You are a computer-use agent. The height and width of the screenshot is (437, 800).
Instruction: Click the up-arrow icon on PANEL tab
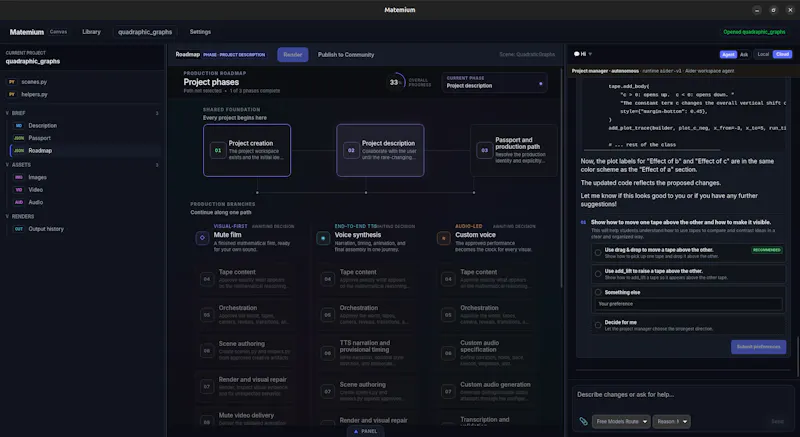pyautogui.click(x=356, y=431)
